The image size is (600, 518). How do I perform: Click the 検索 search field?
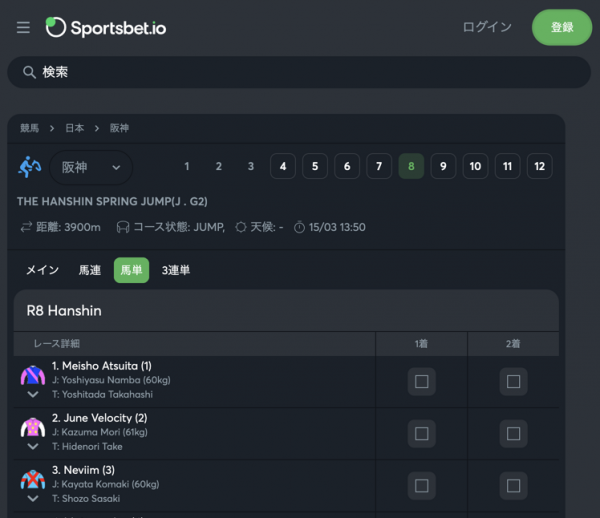(x=300, y=72)
